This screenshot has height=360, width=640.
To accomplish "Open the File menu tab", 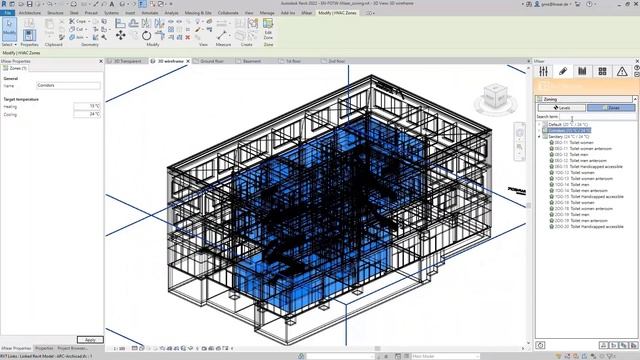I will pyautogui.click(x=7, y=13).
